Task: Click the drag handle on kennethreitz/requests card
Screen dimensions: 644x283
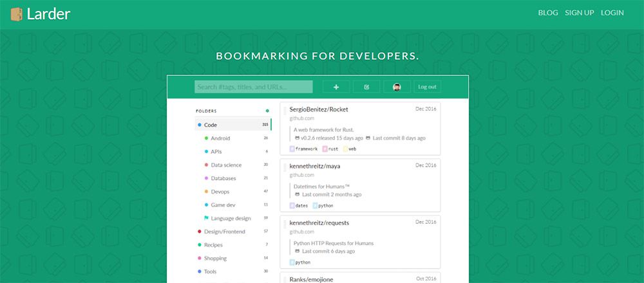Action: [x=285, y=224]
